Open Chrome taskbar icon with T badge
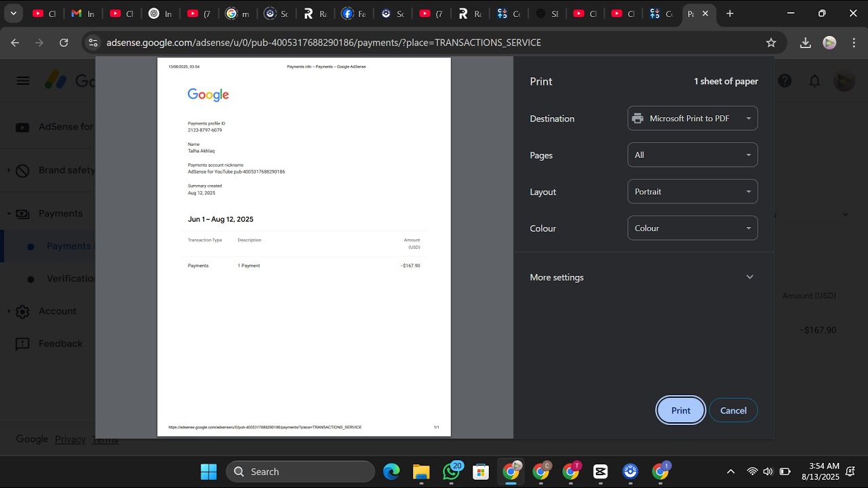Viewport: 868px width, 488px height. [570, 472]
